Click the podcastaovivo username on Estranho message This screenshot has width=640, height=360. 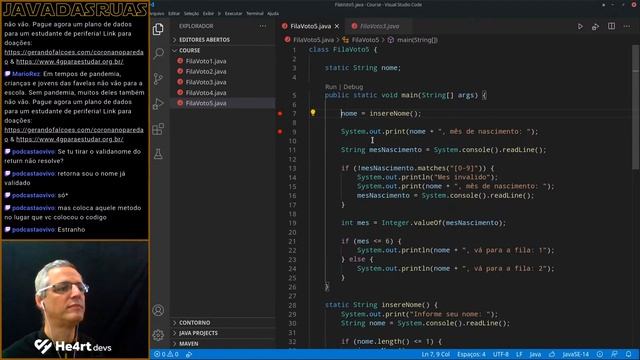click(x=33, y=229)
